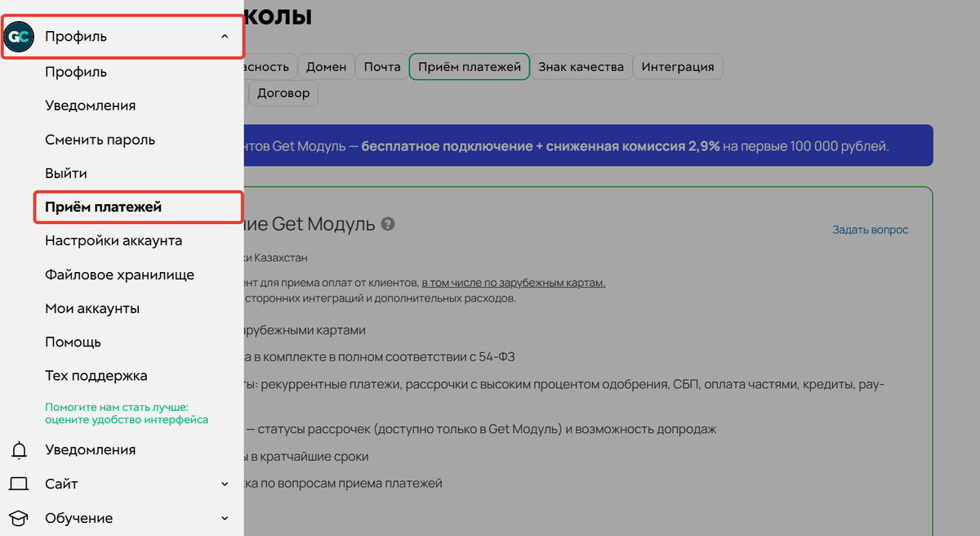Viewport: 980px width, 536px height.
Task: Switch to the Приём платежей tab
Action: (x=470, y=67)
